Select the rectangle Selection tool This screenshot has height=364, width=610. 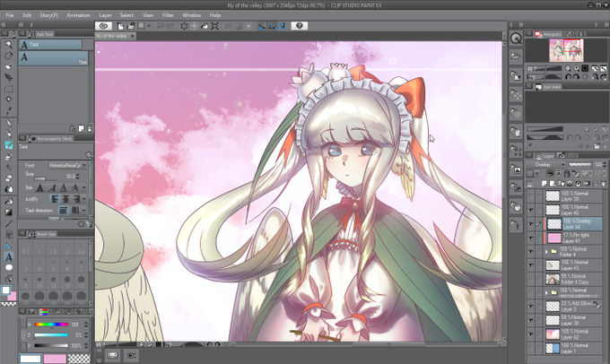tap(9, 89)
